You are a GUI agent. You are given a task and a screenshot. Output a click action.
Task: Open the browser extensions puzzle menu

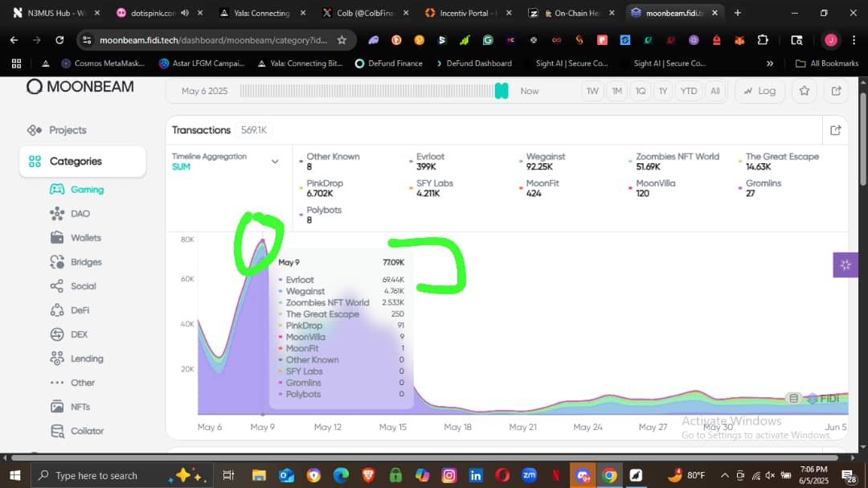point(763,40)
